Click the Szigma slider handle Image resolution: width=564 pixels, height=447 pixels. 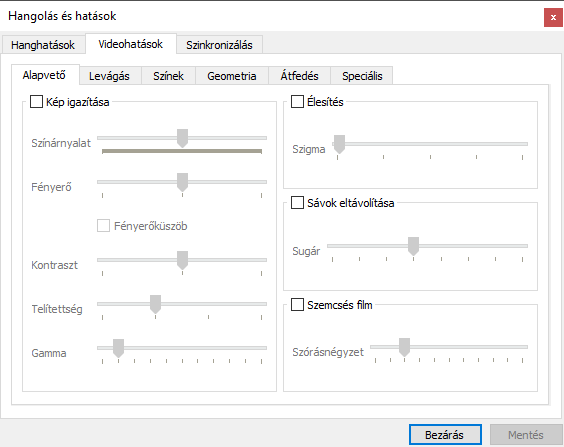339,144
